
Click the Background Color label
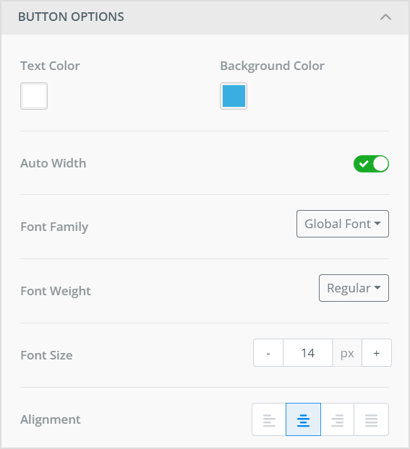coord(272,66)
